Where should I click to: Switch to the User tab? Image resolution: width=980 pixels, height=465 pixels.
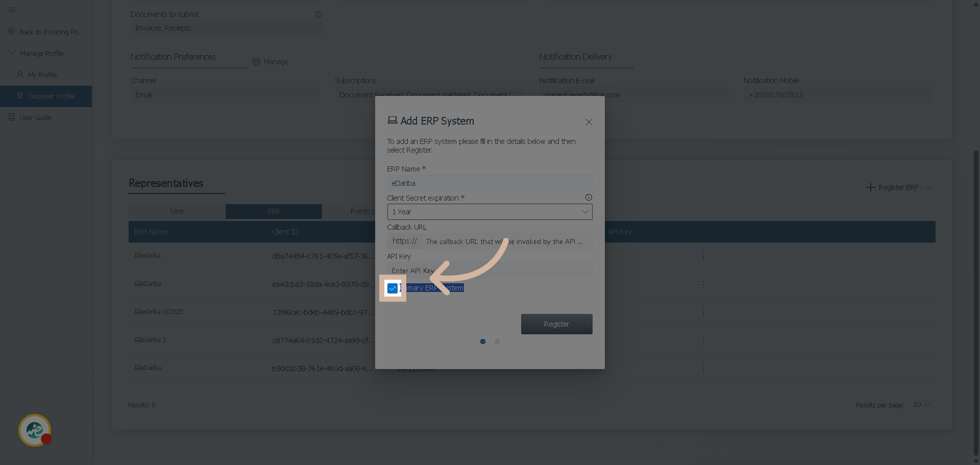click(x=177, y=211)
